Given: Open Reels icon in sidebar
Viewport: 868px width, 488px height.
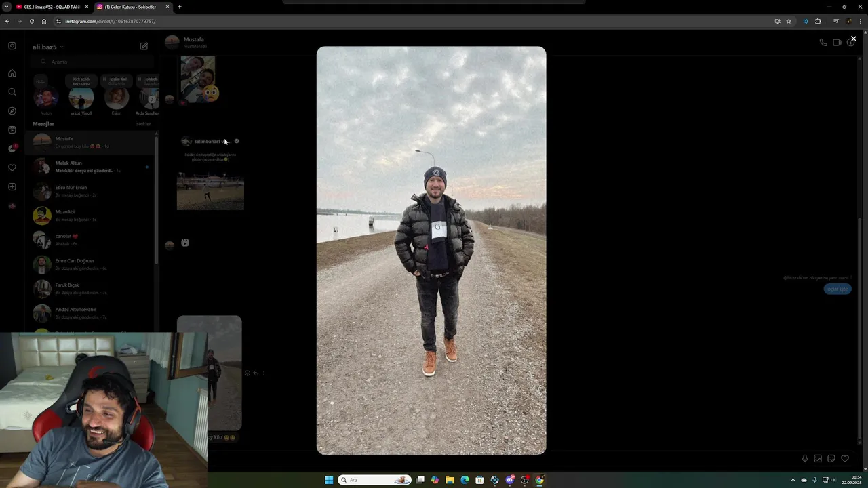Looking at the screenshot, I should (12, 129).
